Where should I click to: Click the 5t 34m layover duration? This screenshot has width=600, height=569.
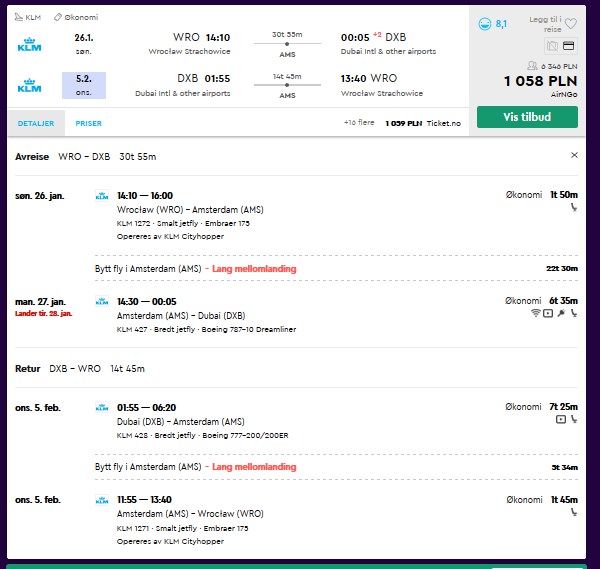point(564,467)
